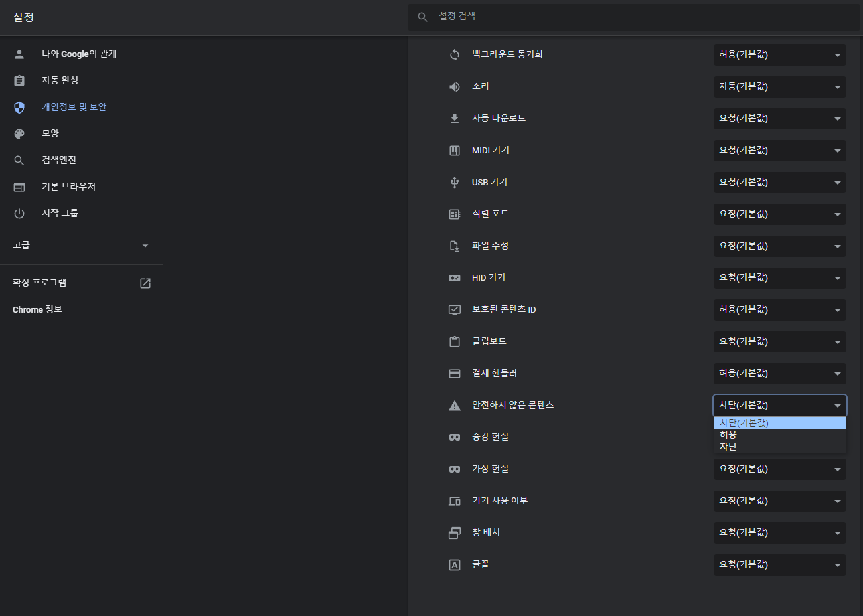Click the clipboard icon for 자동 완성
Image resolution: width=863 pixels, height=616 pixels.
pos(19,81)
